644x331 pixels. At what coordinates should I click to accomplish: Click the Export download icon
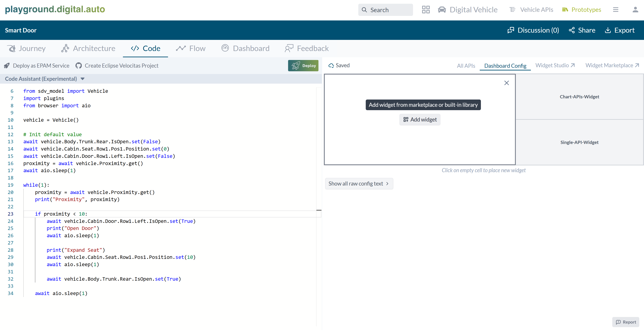[608, 30]
